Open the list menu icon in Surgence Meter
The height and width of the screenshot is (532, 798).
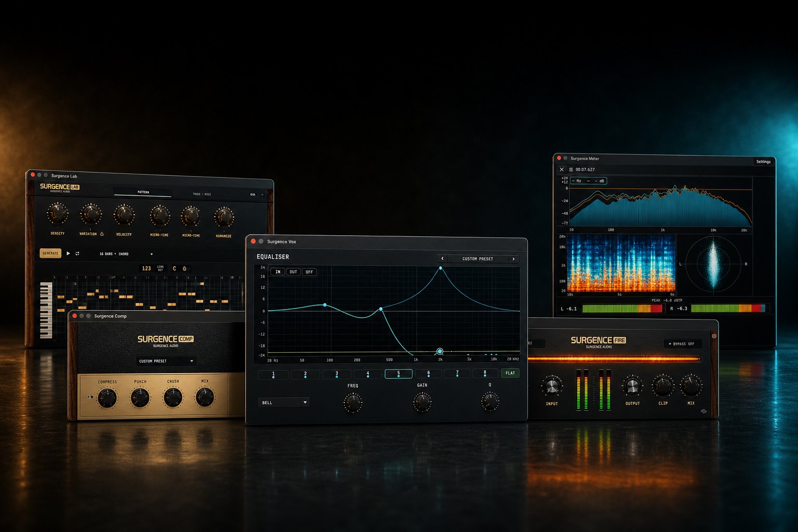[x=571, y=169]
